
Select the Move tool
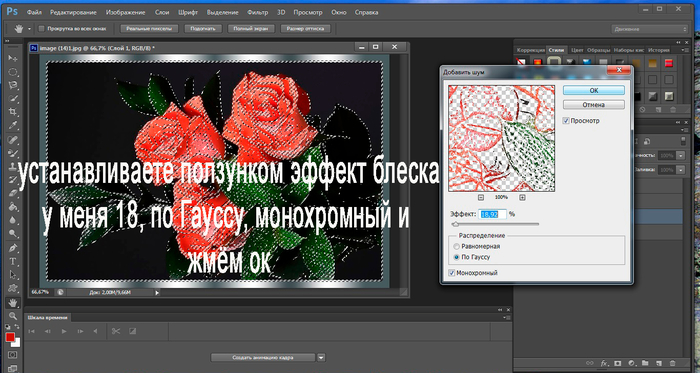(13, 58)
